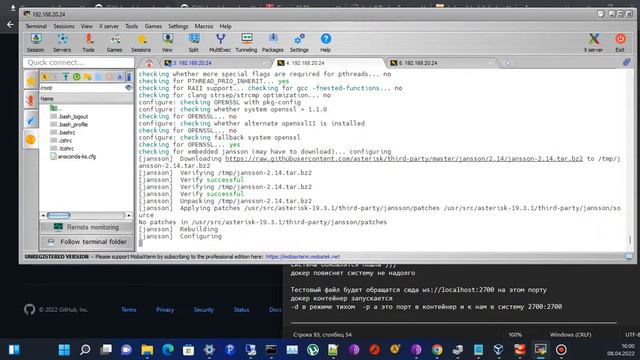This screenshot has width=640, height=360.
Task: Click the green refresh icon in SFTP toolbar
Action: [76, 77]
